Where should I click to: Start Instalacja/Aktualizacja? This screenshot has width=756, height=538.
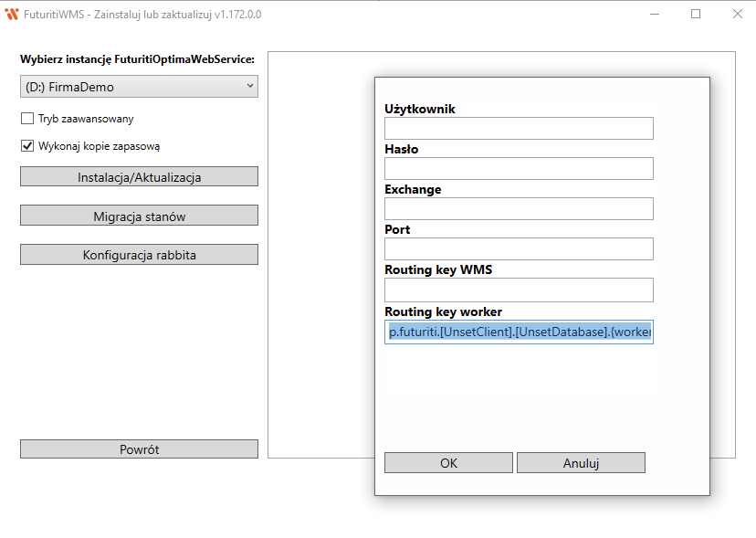(139, 177)
